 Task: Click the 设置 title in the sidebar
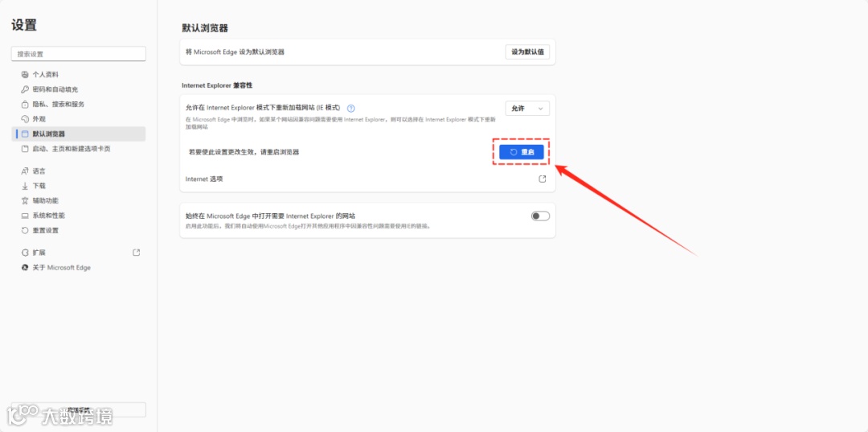coord(24,25)
